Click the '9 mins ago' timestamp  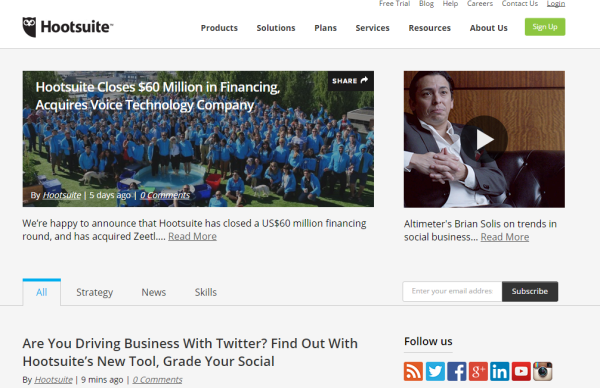(102, 380)
